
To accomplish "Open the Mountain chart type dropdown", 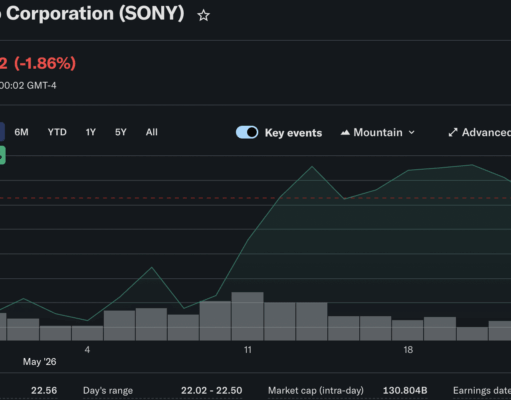I will (x=378, y=132).
